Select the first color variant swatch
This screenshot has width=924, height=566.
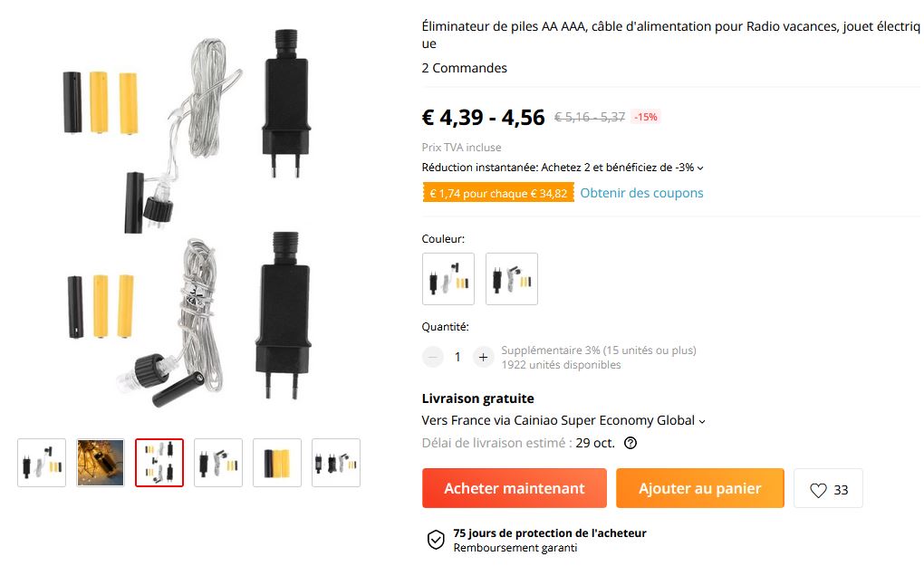coord(448,279)
